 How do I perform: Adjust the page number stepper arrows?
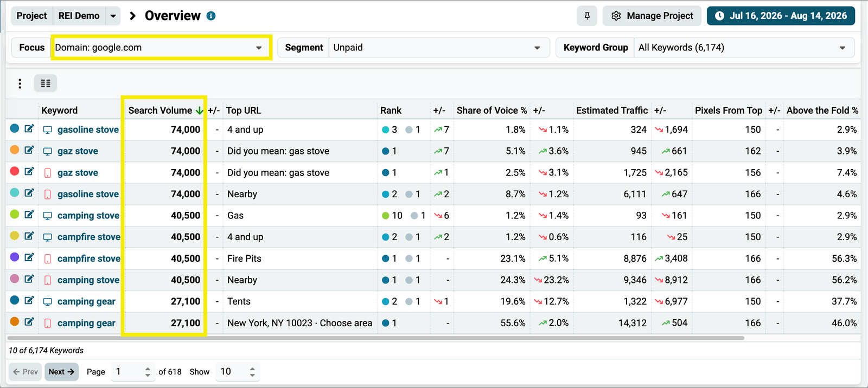click(x=148, y=372)
